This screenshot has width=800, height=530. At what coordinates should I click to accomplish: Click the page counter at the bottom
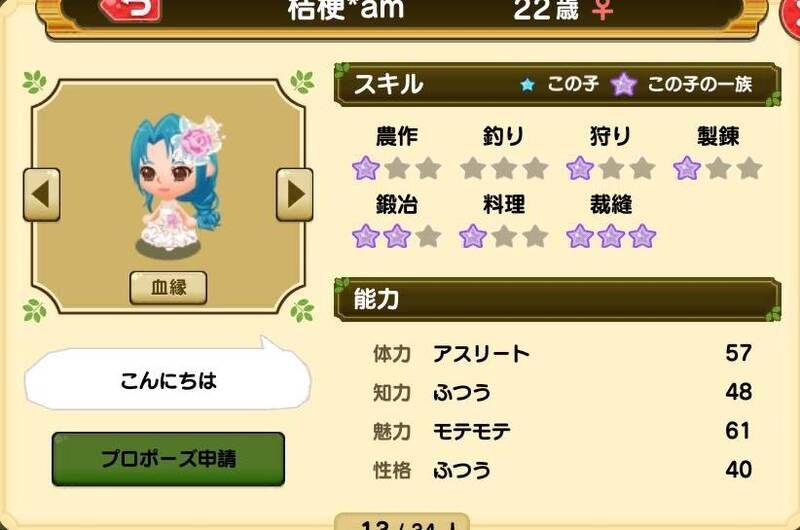click(x=402, y=522)
